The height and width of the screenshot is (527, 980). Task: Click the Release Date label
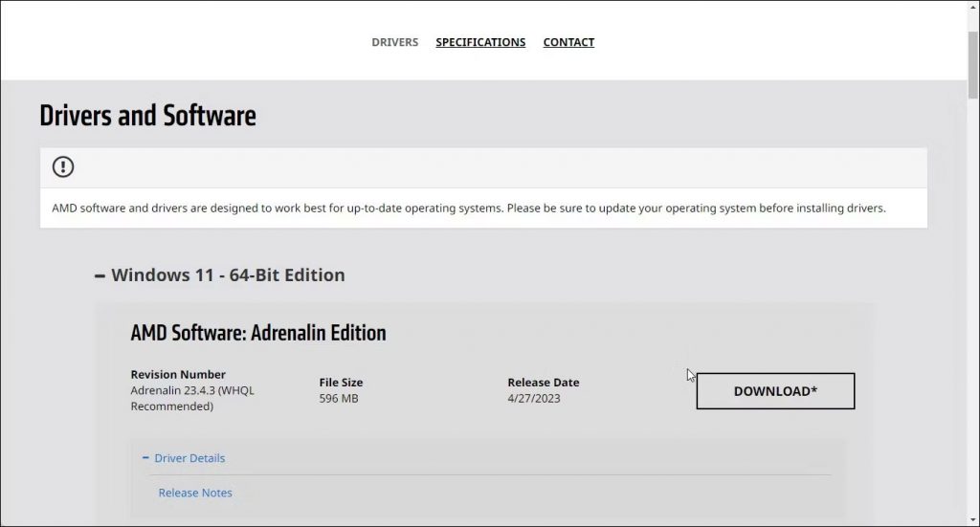pyautogui.click(x=543, y=383)
